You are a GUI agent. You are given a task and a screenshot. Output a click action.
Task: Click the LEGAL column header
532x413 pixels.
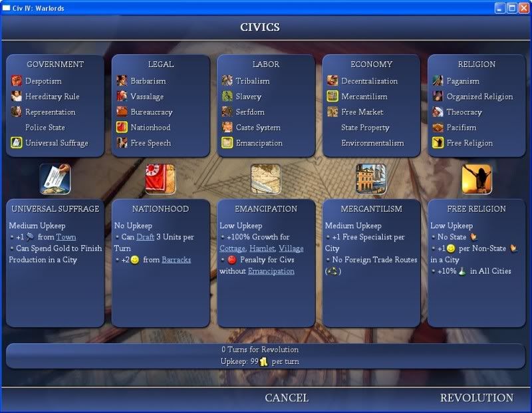coord(161,64)
